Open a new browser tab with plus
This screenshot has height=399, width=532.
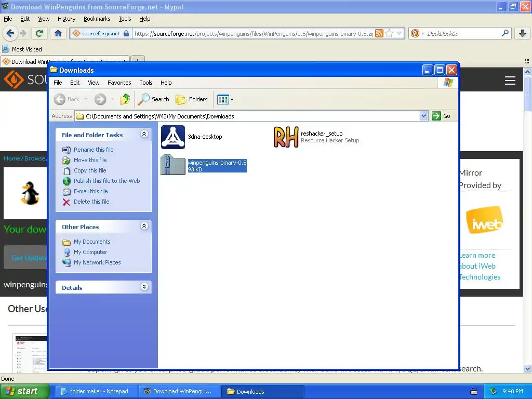[x=137, y=60]
